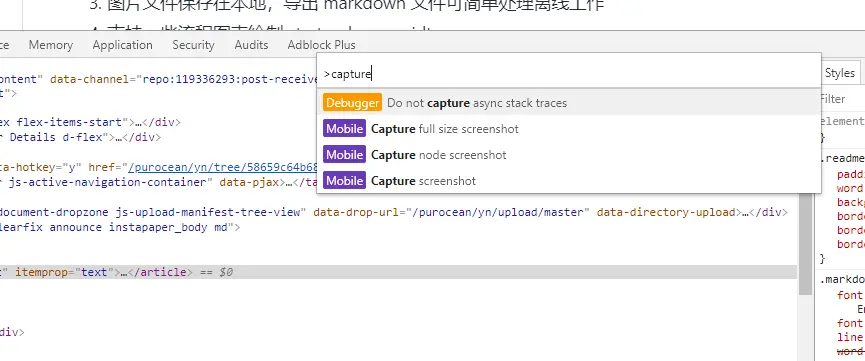865x361 pixels.
Task: Expand ellipsis after data-directory-upload attribute
Action: (745, 212)
